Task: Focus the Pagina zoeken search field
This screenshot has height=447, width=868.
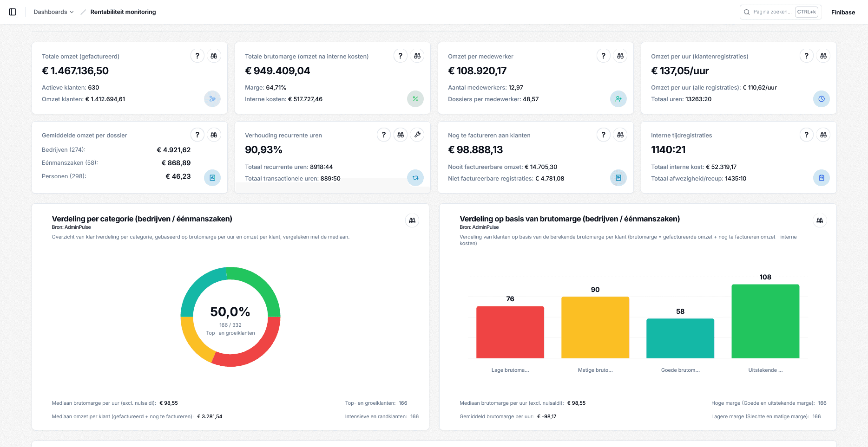Action: (781, 12)
